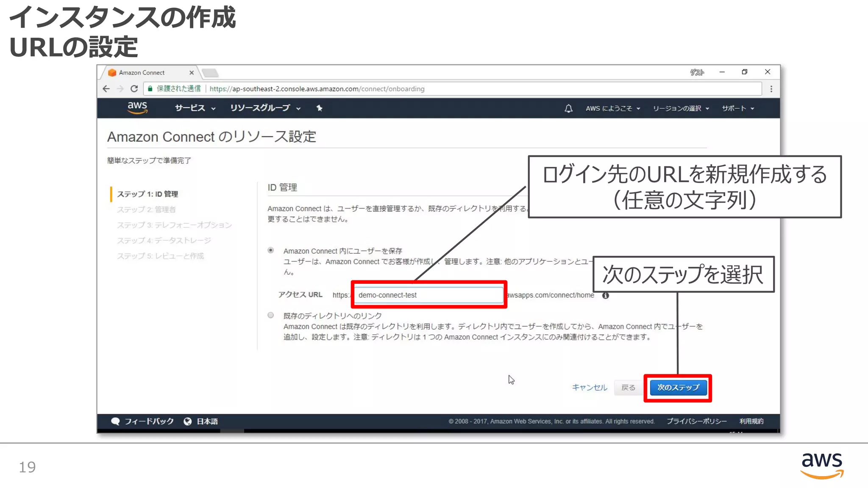Image resolution: width=868 pixels, height=488 pixels.
Task: Click the browser forward arrow
Action: (120, 89)
